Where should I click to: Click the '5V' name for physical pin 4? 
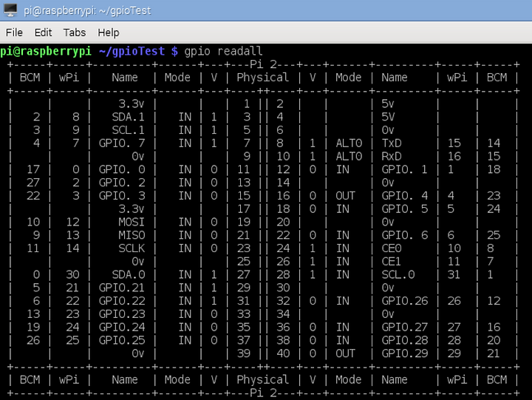[x=388, y=117]
